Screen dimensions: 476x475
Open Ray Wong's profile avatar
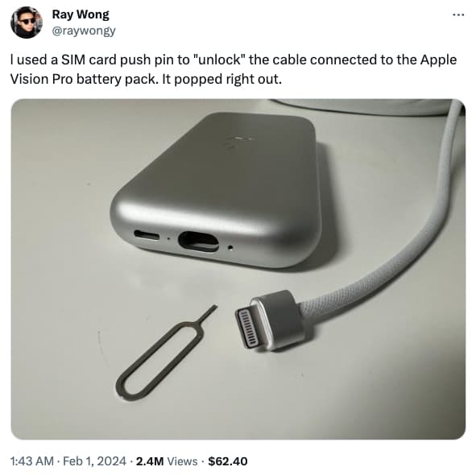click(26, 23)
